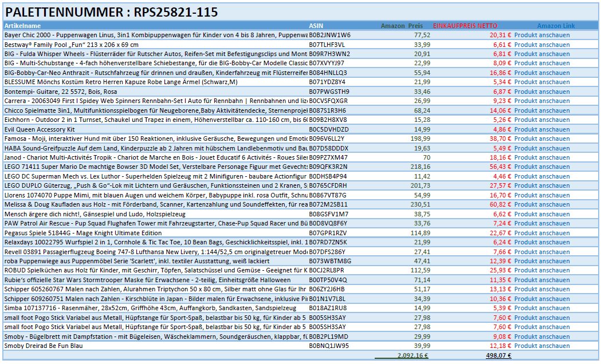Open 'Produkt anschauen' link for Bestway Family Pool
This screenshot has width=601, height=364.
(541, 45)
